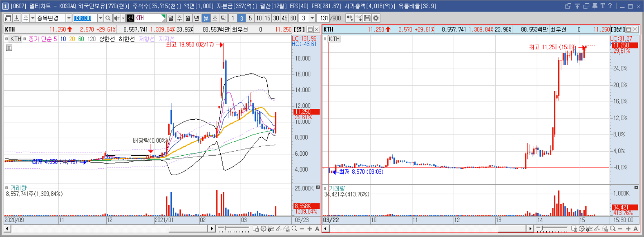Image resolution: width=644 pixels, height=237 pixels.
Task: Click the 거래량 volume label in 3-minute chart
Action: coord(337,188)
